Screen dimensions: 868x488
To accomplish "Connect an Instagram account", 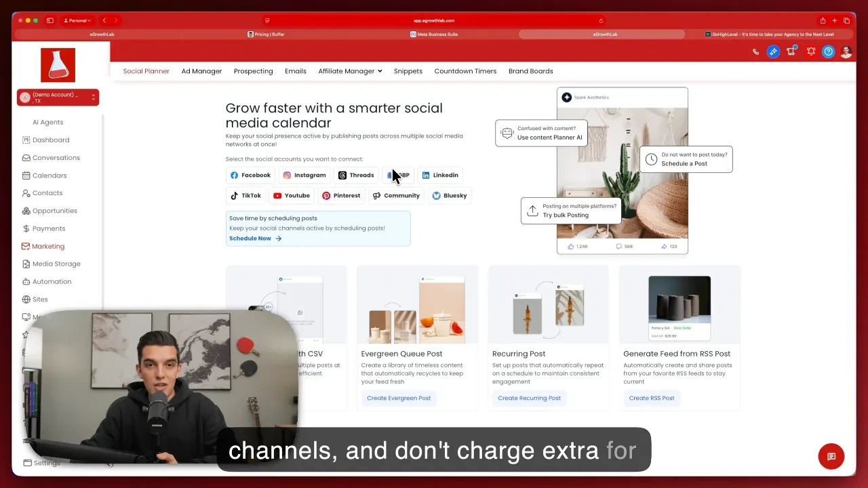I will click(304, 175).
